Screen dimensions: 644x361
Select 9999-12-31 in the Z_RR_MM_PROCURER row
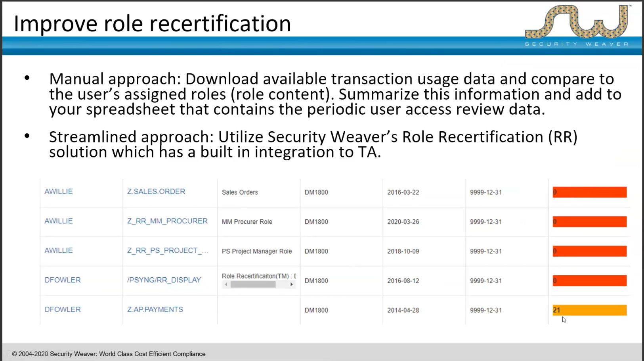[486, 222]
